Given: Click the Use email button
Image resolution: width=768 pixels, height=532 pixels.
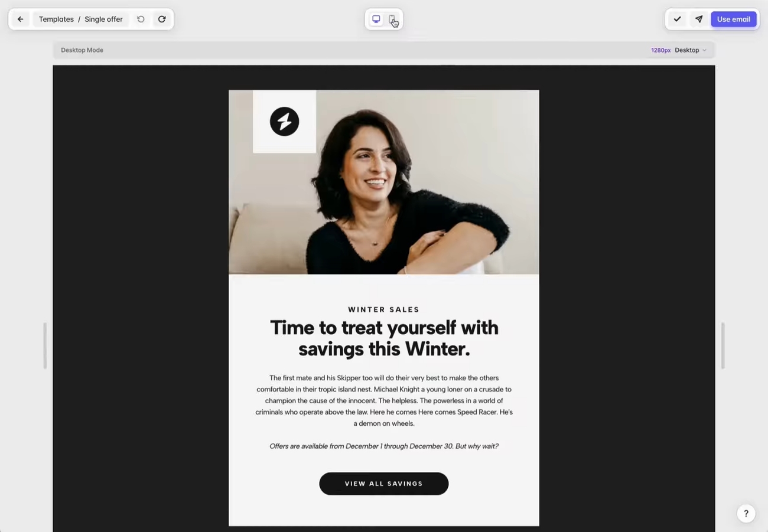Looking at the screenshot, I should coord(734,19).
